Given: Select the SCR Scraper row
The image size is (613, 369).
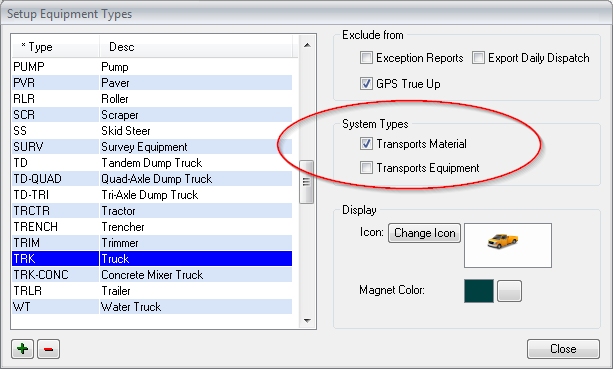Looking at the screenshot, I should [152, 115].
